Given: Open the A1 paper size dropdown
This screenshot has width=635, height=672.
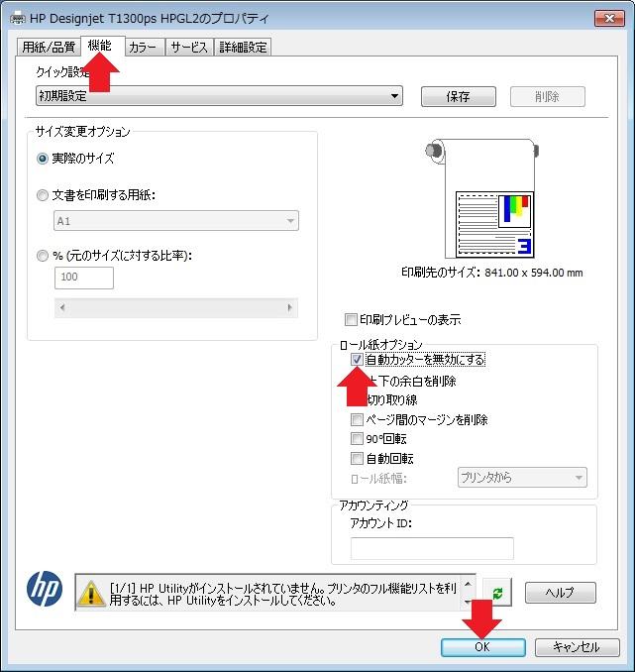Looking at the screenshot, I should tap(176, 221).
